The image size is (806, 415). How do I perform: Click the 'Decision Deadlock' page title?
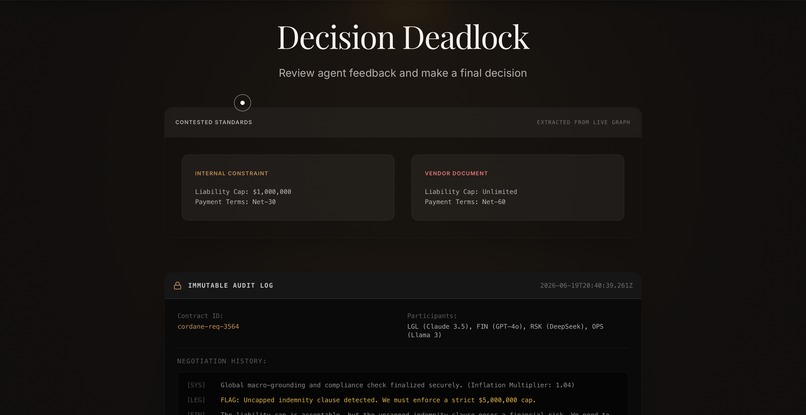pos(403,37)
